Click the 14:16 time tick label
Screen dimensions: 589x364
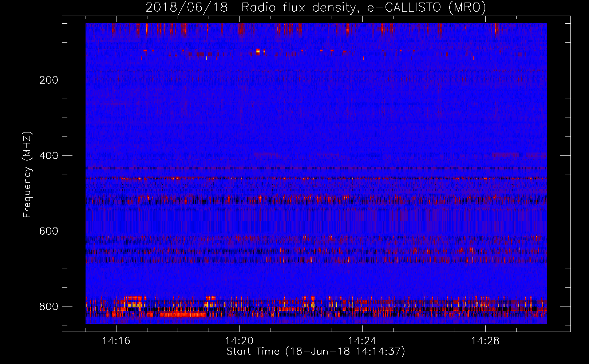click(116, 341)
